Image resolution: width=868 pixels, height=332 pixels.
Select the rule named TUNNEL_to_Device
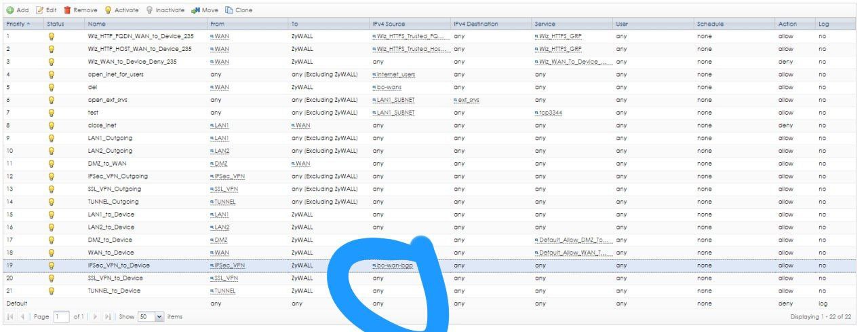(x=114, y=291)
